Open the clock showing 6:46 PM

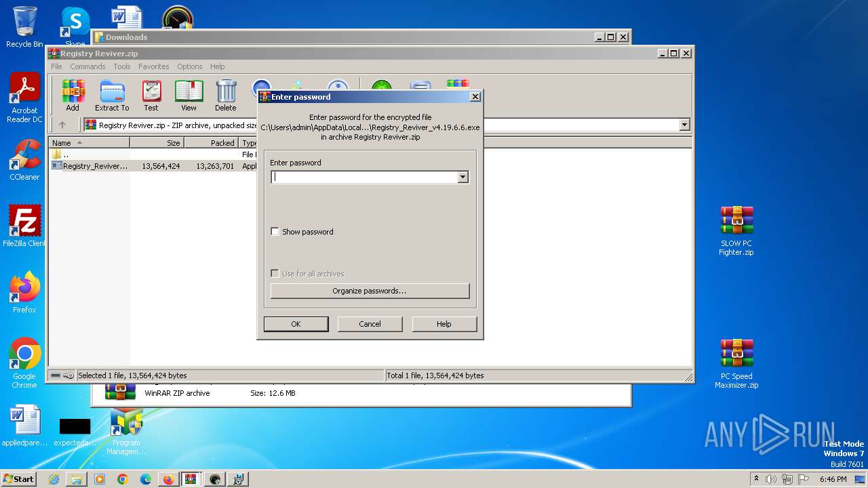pyautogui.click(x=833, y=479)
